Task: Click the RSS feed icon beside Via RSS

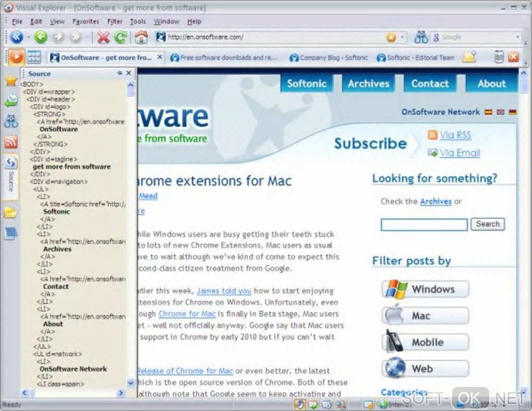Action: 432,135
